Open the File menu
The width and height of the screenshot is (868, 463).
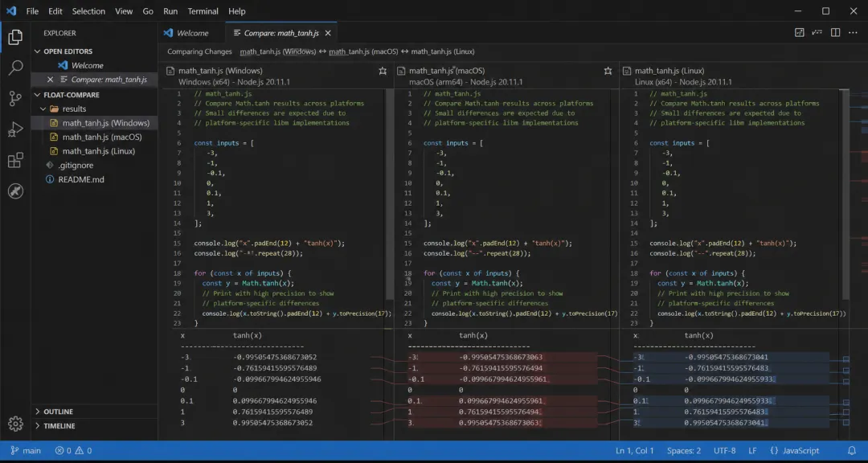32,11
